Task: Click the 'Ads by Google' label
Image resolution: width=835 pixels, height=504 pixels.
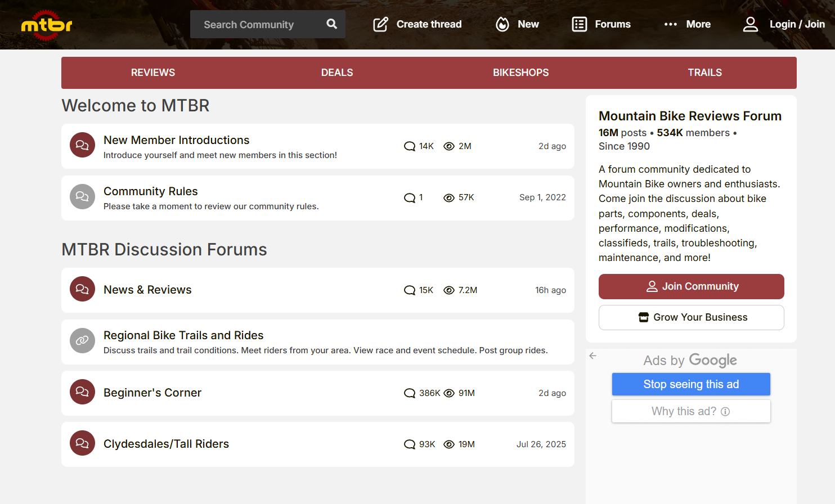Action: [690, 360]
